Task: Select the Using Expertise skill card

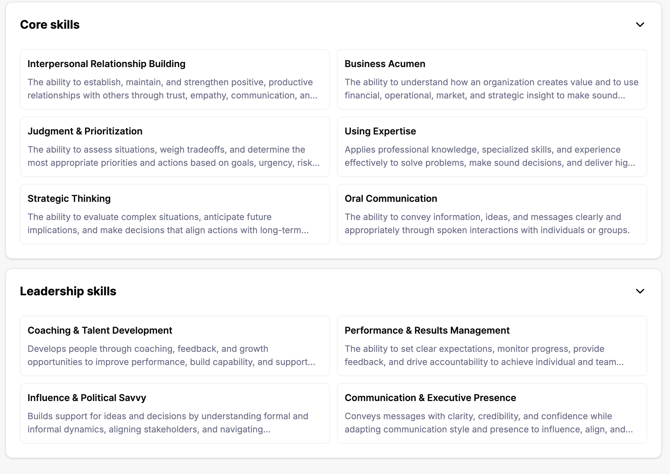Action: (492, 147)
